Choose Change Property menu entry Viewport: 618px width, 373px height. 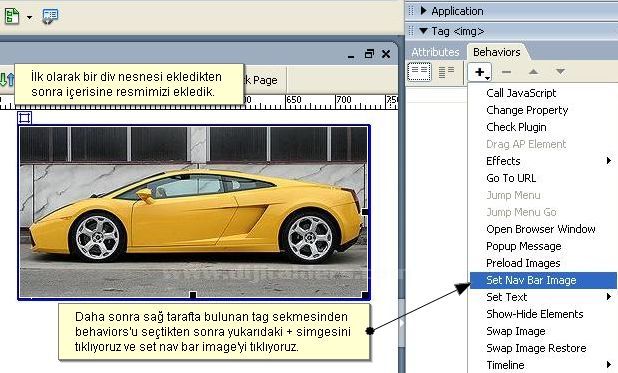pyautogui.click(x=527, y=110)
